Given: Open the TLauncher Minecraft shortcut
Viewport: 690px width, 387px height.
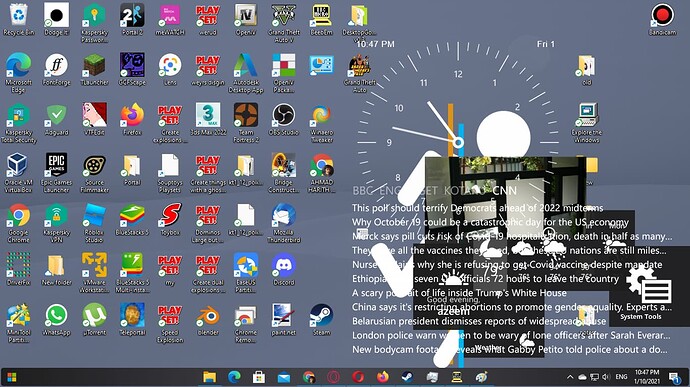Looking at the screenshot, I should coord(94,70).
